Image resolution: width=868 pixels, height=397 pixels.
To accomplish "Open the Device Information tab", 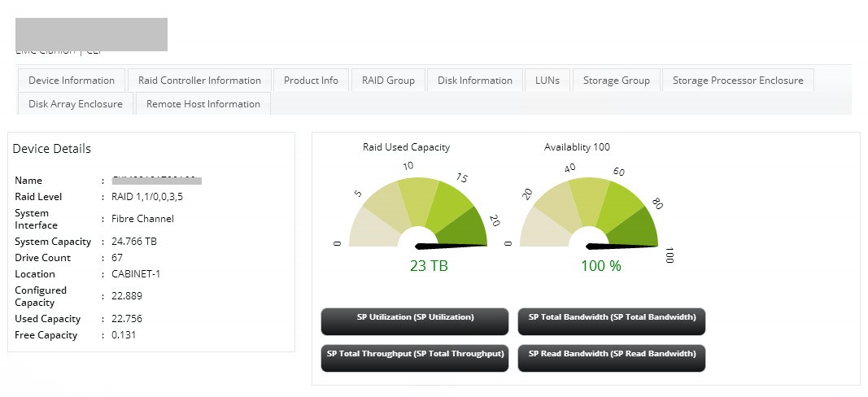I will point(72,81).
